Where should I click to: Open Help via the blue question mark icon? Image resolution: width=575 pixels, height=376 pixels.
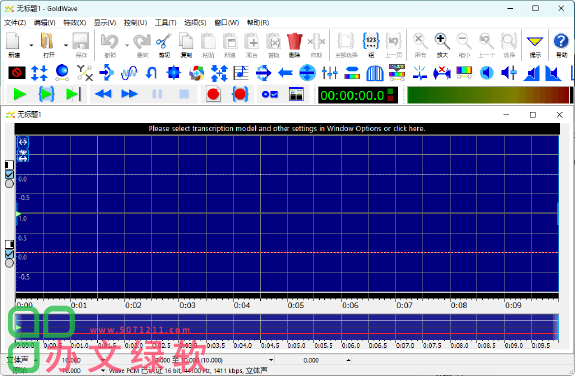tap(561, 41)
